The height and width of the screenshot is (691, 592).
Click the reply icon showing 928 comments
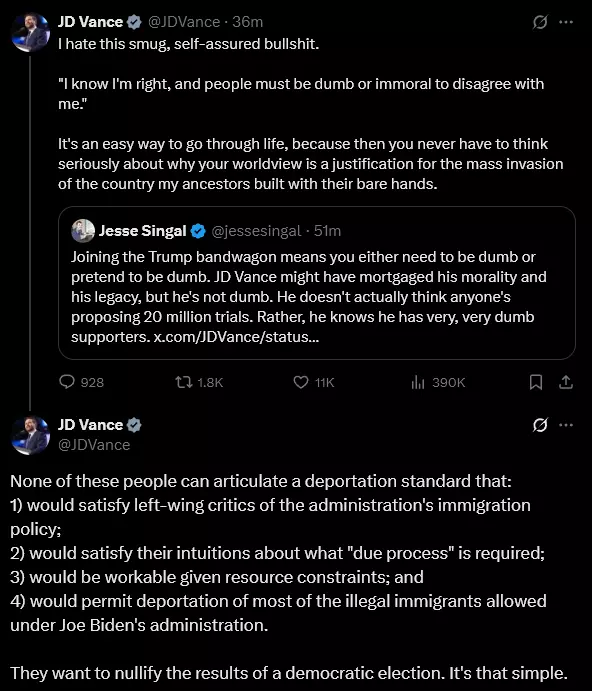(67, 382)
